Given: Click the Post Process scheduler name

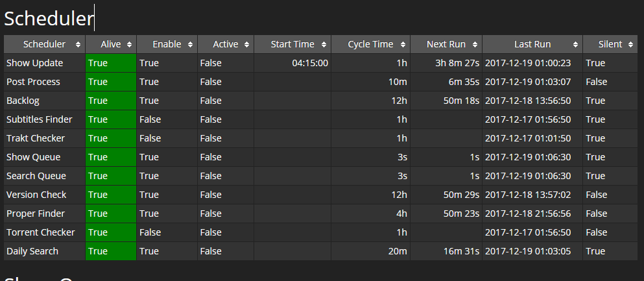Looking at the screenshot, I should 34,82.
